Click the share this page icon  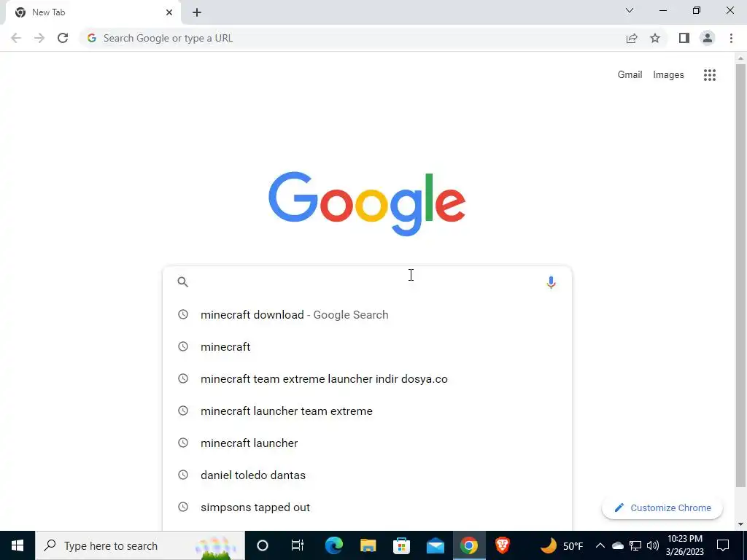632,38
